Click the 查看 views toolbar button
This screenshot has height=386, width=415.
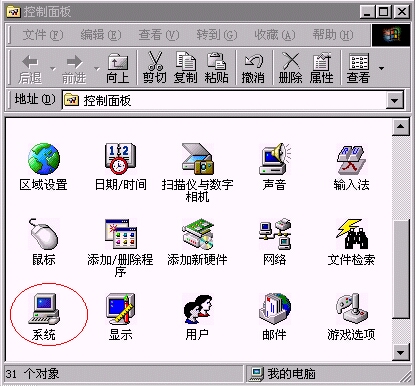(x=358, y=68)
